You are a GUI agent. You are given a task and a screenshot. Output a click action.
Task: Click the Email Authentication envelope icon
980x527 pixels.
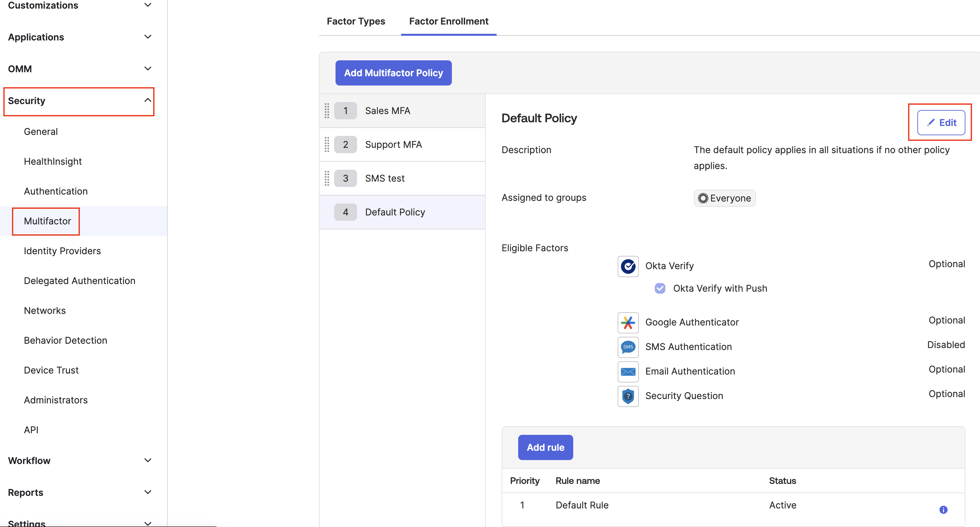[x=628, y=372]
